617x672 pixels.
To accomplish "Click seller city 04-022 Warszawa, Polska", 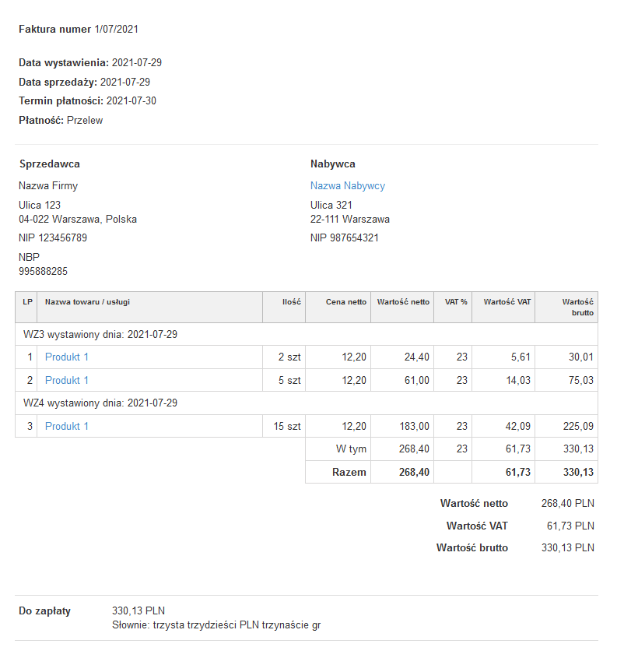I will pyautogui.click(x=78, y=219).
